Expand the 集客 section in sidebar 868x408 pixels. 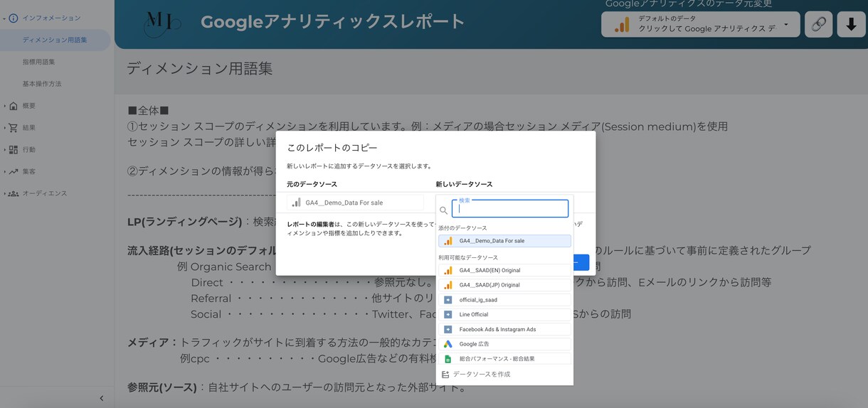click(x=4, y=171)
